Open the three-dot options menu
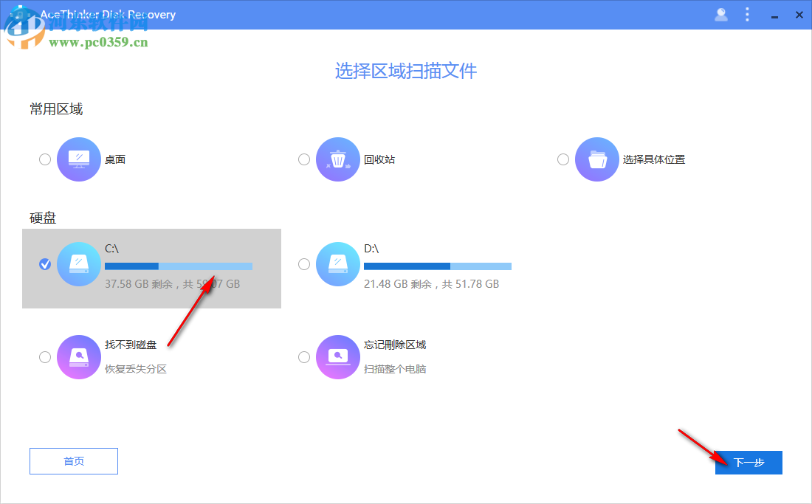This screenshot has height=504, width=812. tap(748, 14)
